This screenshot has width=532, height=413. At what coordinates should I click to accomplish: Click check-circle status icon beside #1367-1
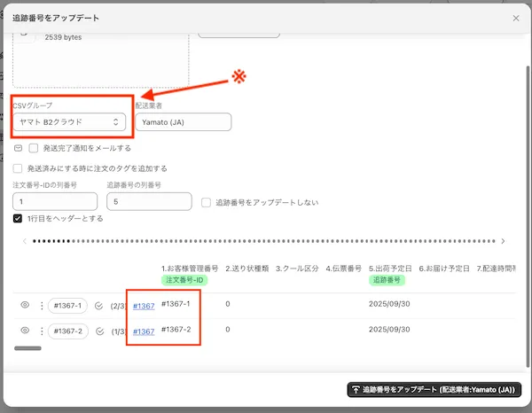pos(99,306)
